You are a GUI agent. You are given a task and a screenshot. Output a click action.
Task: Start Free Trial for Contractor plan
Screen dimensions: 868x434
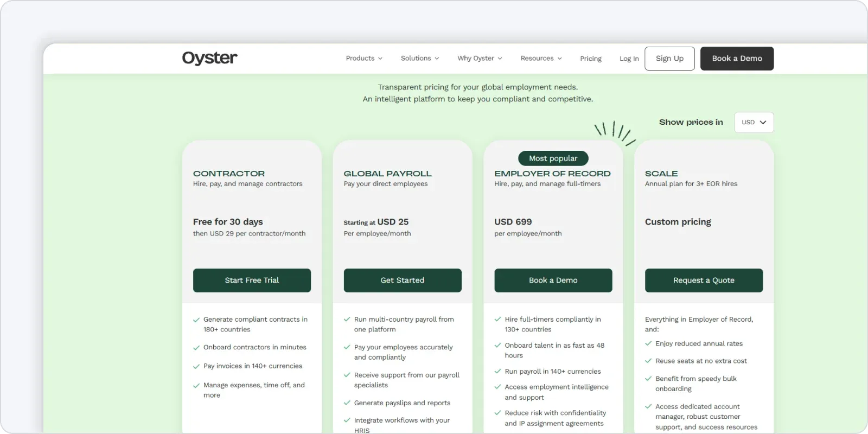pos(252,280)
